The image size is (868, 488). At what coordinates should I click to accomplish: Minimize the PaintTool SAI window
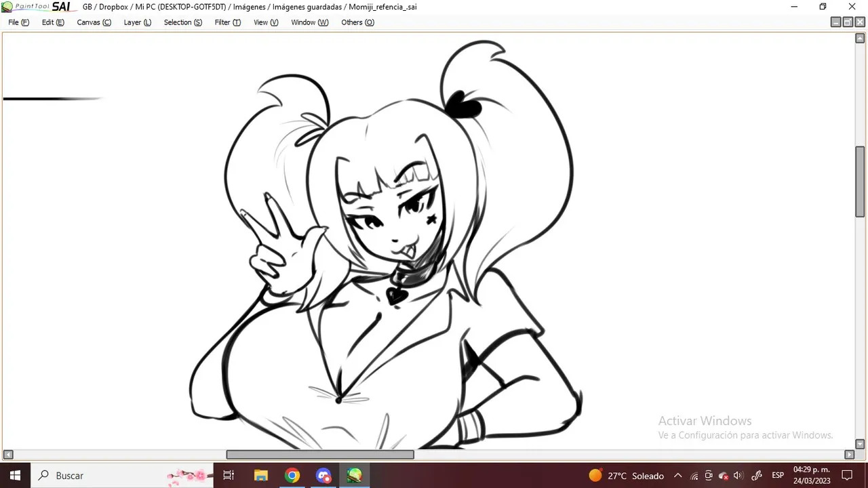tap(794, 7)
